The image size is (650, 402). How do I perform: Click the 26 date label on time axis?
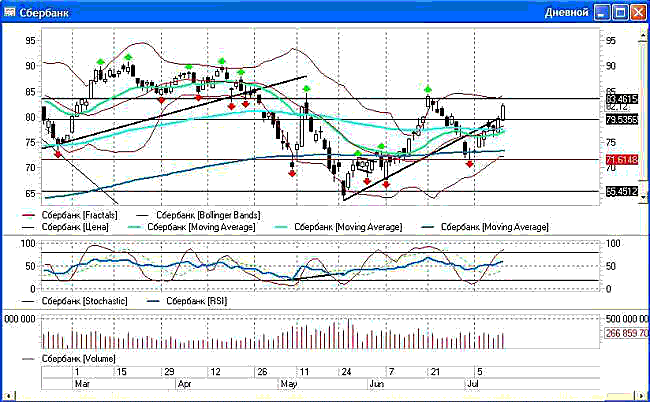pyautogui.click(x=262, y=372)
